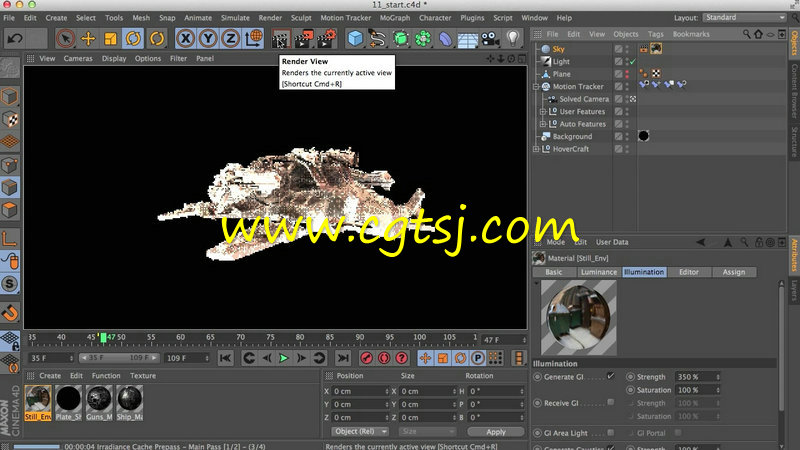Click Record Active Objects button
800x450 pixels.
point(366,358)
